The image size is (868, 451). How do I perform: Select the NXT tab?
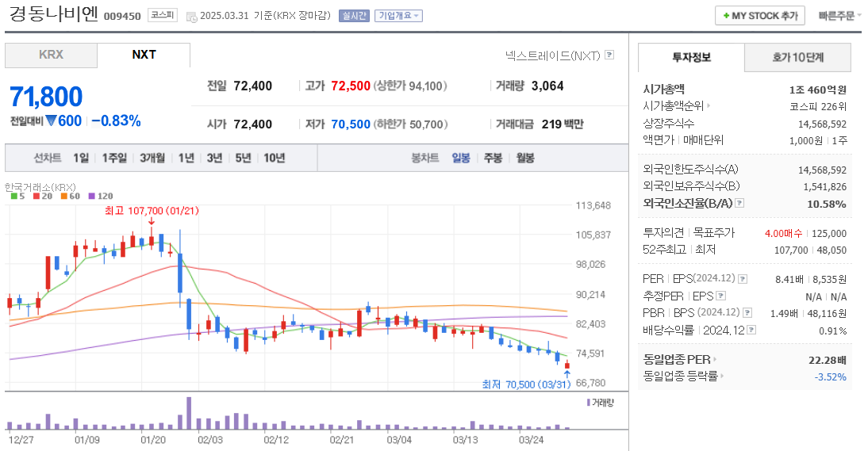(x=144, y=55)
